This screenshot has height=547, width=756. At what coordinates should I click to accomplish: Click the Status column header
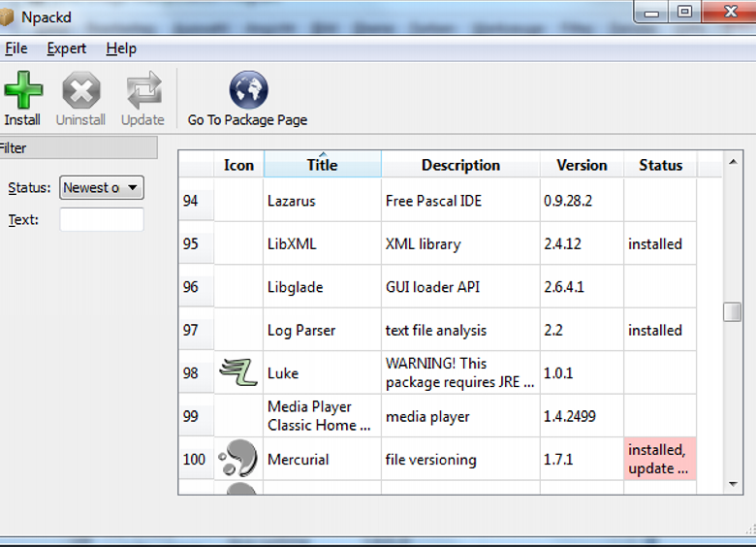tap(660, 165)
